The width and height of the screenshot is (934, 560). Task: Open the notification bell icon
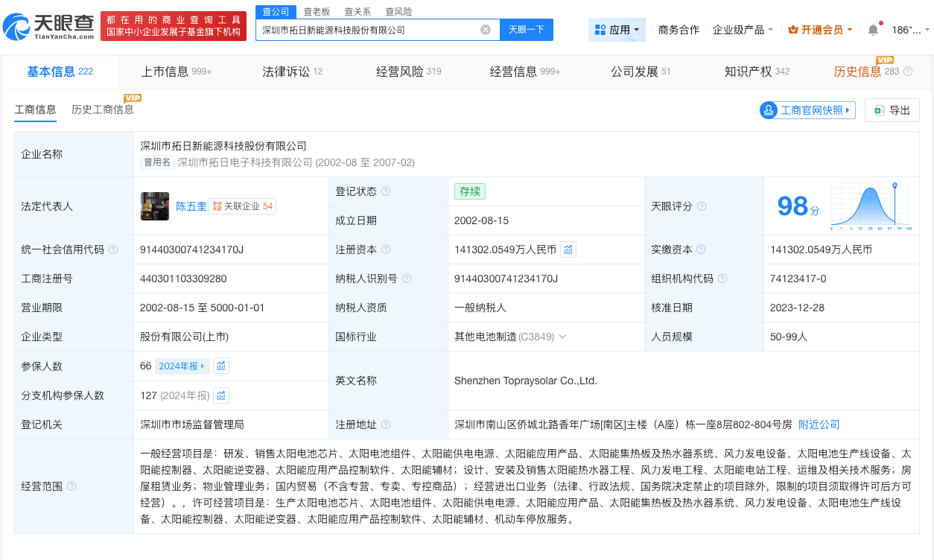(x=873, y=30)
